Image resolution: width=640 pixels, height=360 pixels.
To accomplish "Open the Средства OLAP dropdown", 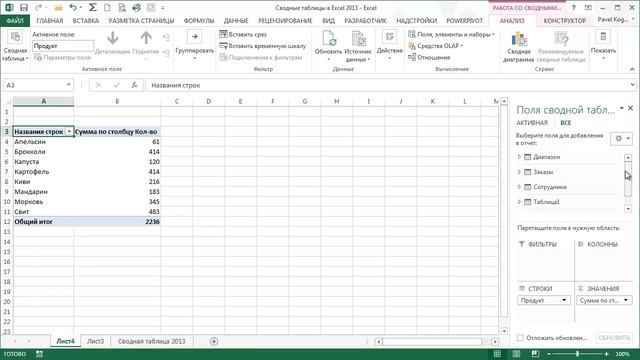I will coord(436,46).
